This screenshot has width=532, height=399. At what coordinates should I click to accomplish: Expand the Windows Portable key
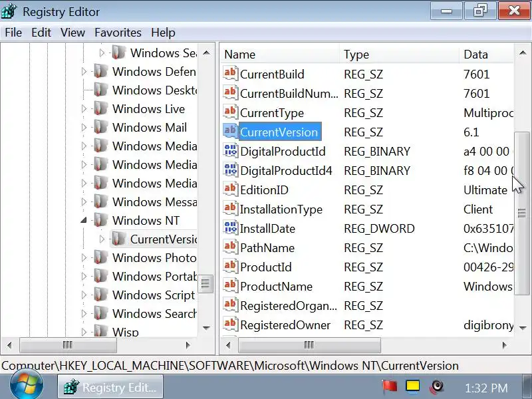pyautogui.click(x=84, y=277)
